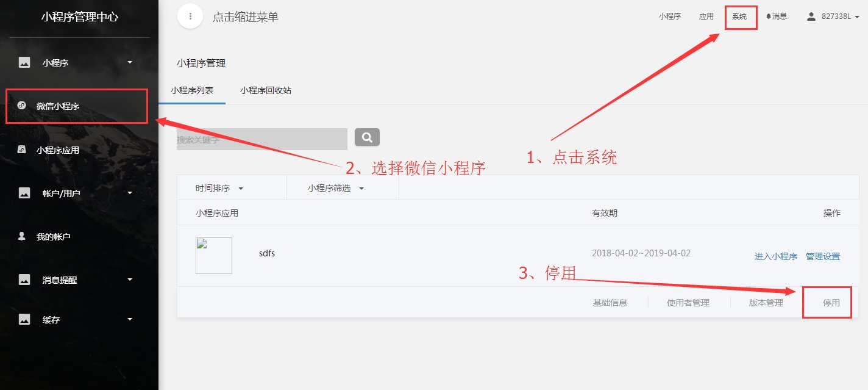Image resolution: width=868 pixels, height=390 pixels.
Task: Click the 停用 button
Action: 831,302
